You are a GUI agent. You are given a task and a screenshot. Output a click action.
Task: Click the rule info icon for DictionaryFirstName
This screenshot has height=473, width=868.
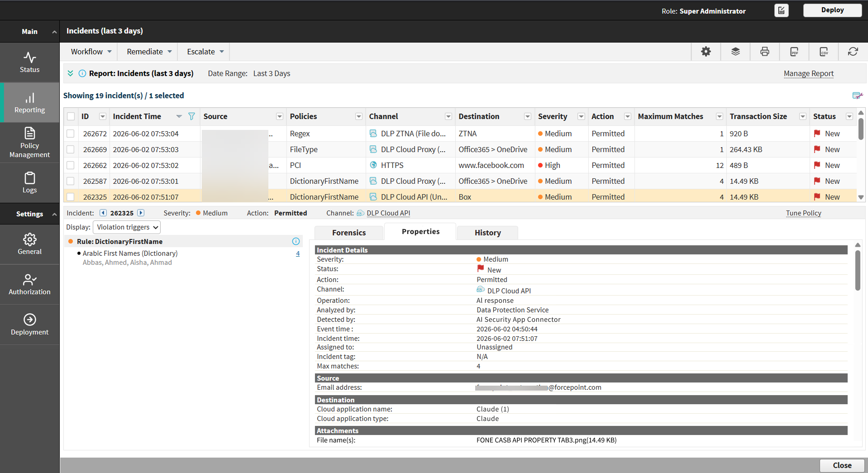(x=296, y=241)
